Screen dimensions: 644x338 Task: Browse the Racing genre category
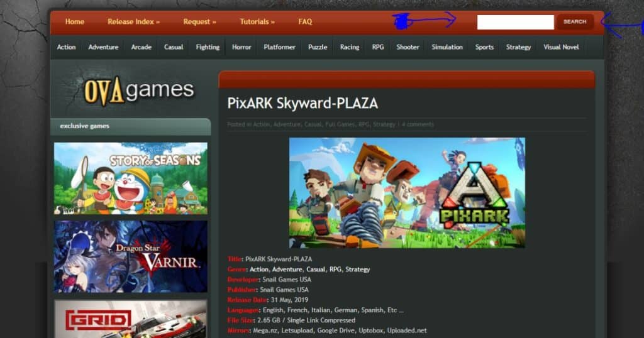coord(350,47)
